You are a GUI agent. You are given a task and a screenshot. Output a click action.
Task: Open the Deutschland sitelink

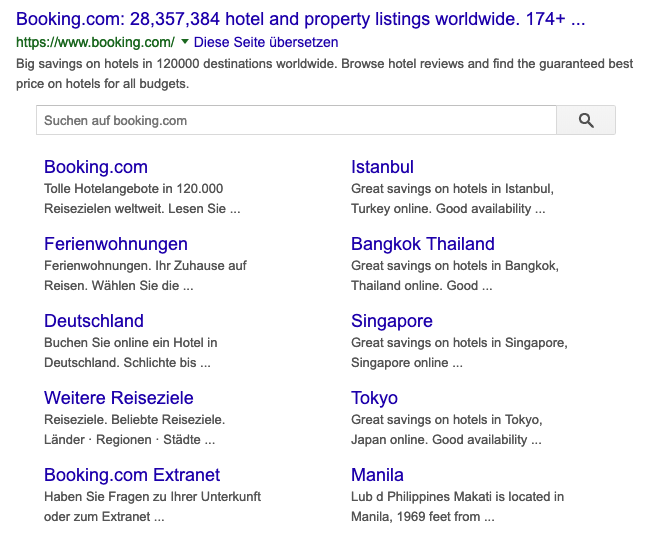click(94, 321)
